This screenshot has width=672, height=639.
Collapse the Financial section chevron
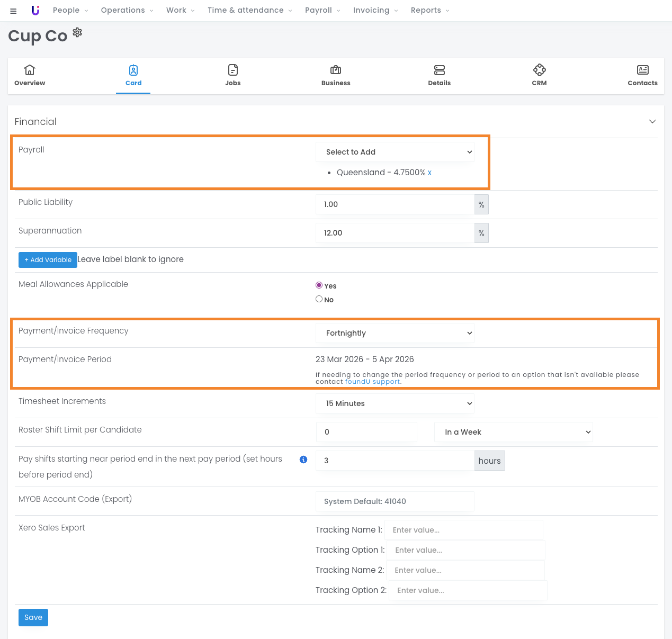(x=652, y=122)
